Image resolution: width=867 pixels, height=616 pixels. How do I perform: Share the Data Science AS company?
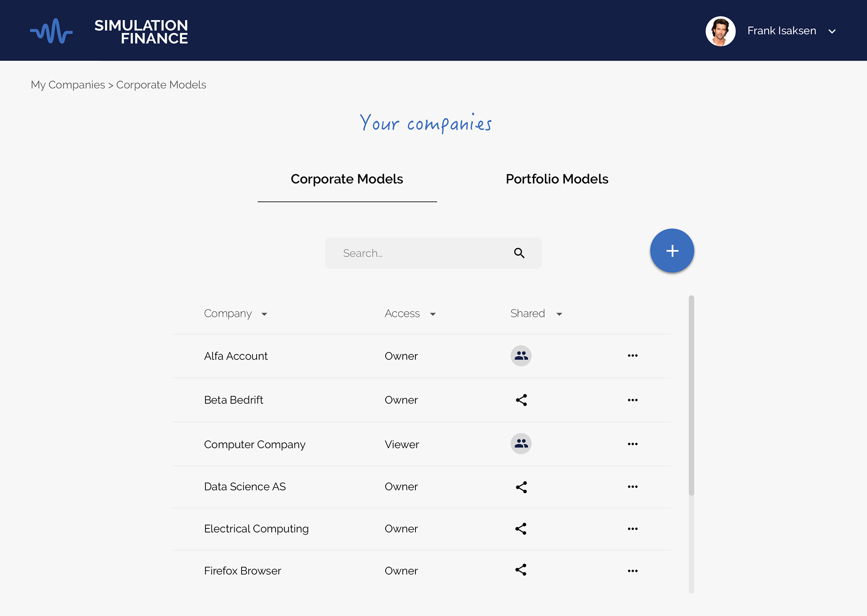tap(522, 487)
